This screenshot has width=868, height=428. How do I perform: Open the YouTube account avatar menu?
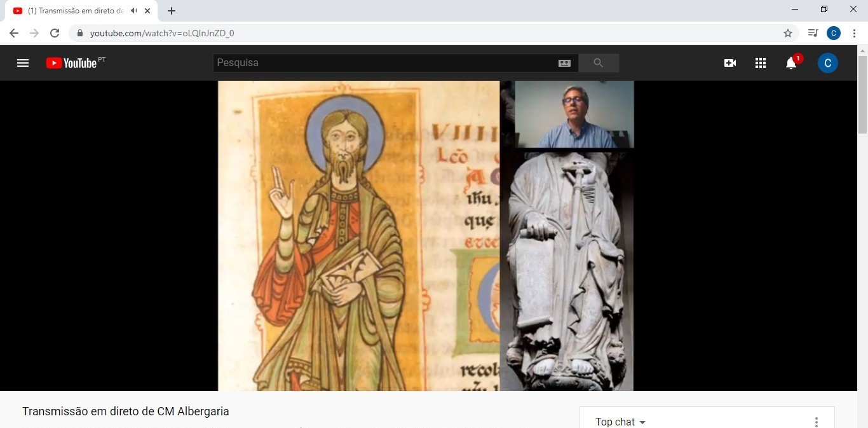827,63
